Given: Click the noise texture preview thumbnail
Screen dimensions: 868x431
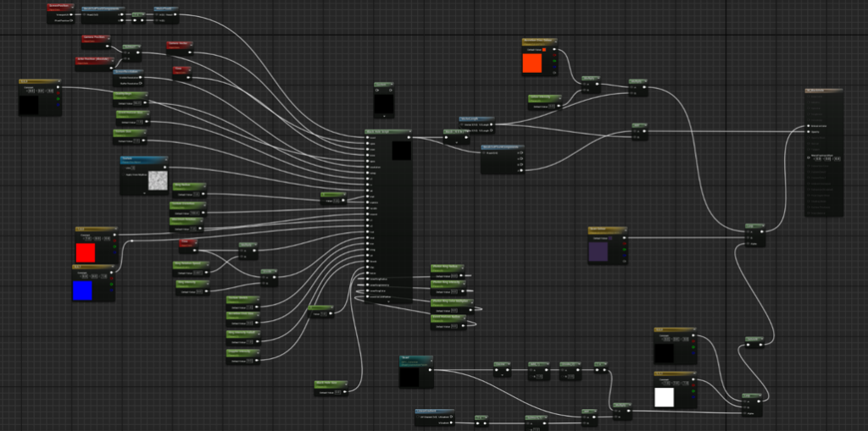Looking at the screenshot, I should [158, 180].
